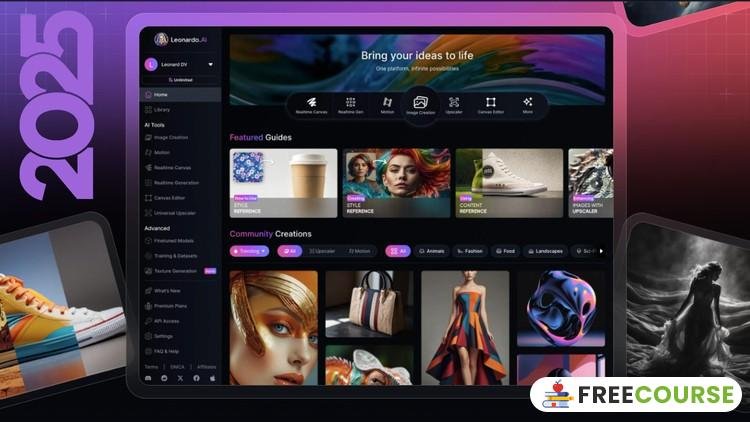Open the red-haired woman Style Reference guide
Viewport: 750px width, 422px height.
pos(397,183)
